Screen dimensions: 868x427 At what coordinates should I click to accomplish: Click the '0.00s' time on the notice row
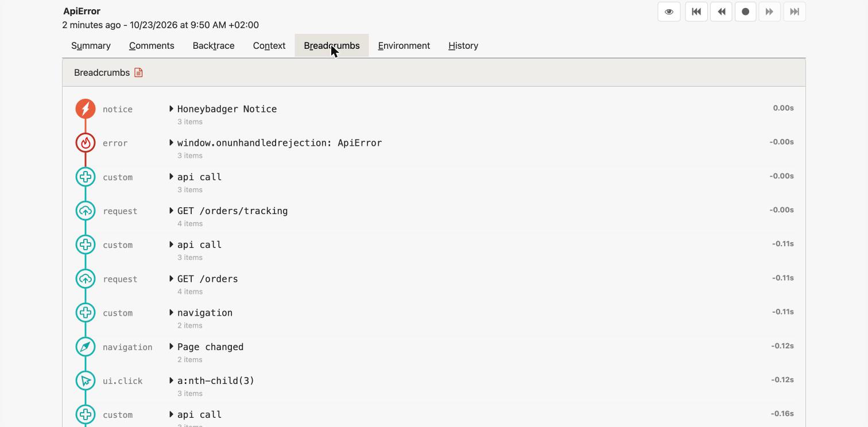(783, 108)
